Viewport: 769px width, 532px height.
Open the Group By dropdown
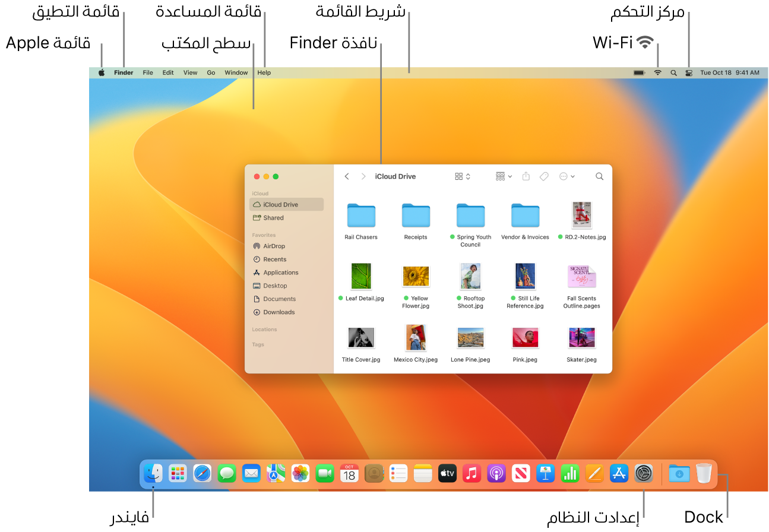(504, 176)
